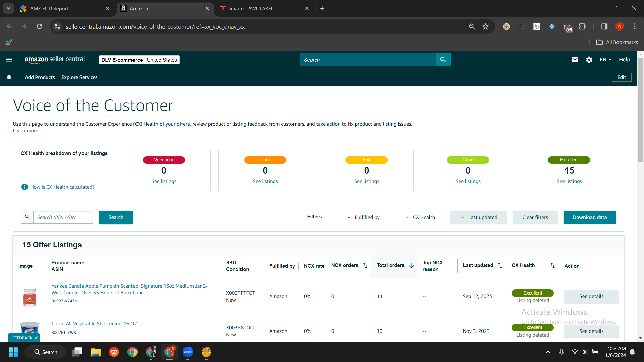Sort by CX Health arrows icon

coord(552,266)
